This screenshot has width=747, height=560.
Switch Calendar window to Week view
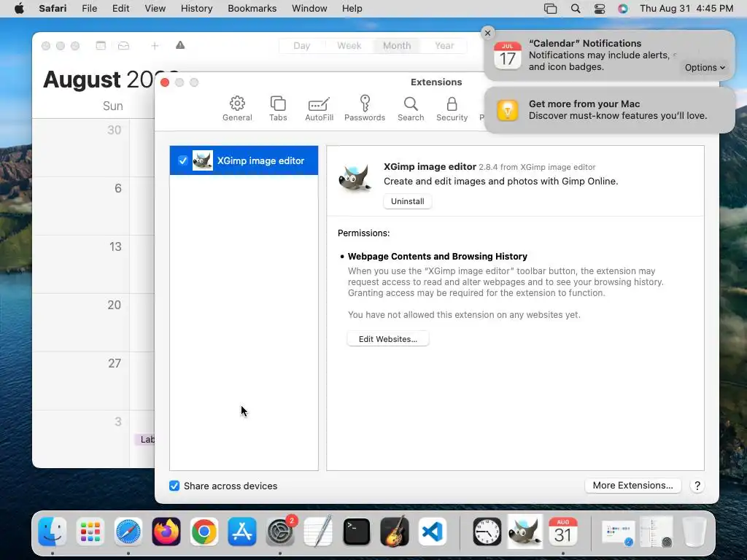[x=349, y=46]
